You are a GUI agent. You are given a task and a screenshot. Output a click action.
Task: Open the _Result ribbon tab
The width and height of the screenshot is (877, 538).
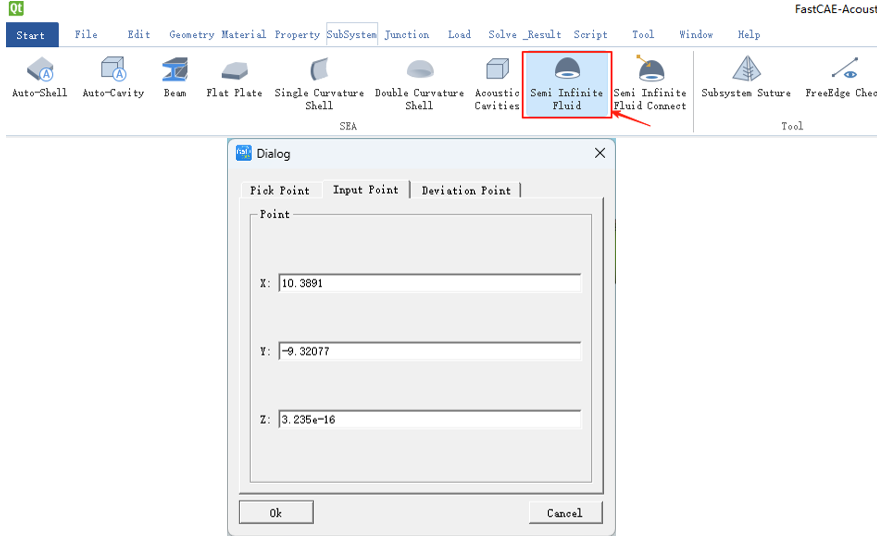tap(543, 35)
